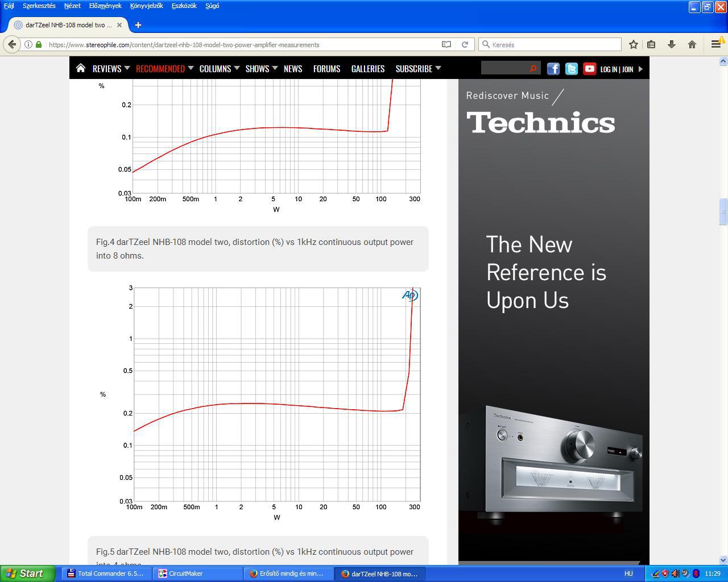The width and height of the screenshot is (728, 582).
Task: Open the bookmarks list toolbar icon
Action: [x=652, y=44]
